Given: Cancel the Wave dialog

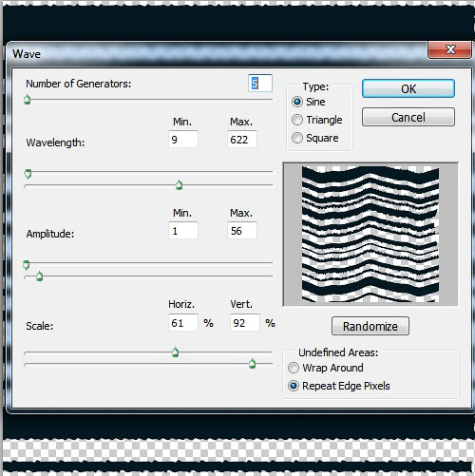Looking at the screenshot, I should [408, 117].
